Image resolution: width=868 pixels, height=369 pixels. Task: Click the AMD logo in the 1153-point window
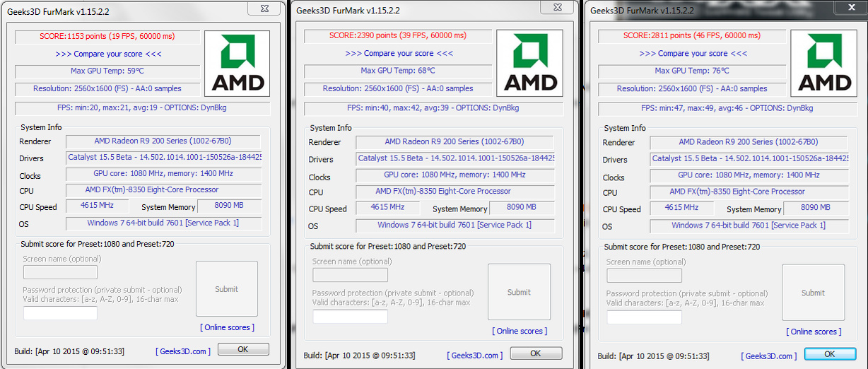237,63
